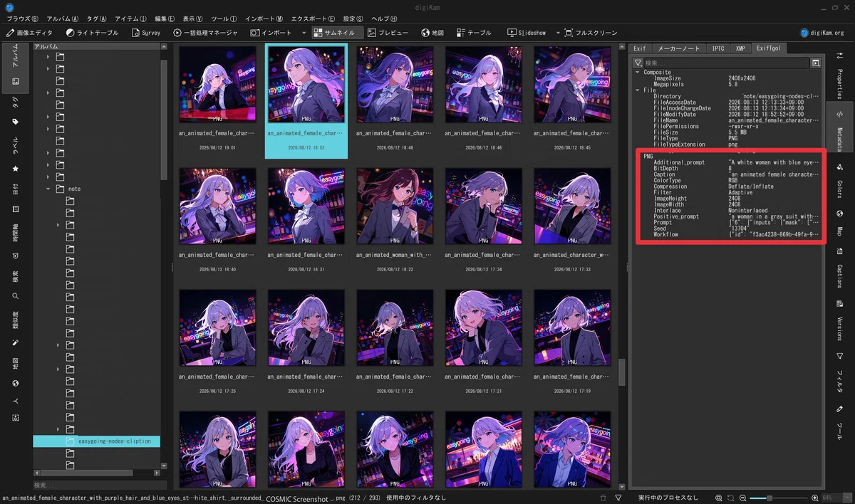Image resolution: width=855 pixels, height=504 pixels.
Task: Launch the Survey tool from toolbar
Action: coord(147,33)
